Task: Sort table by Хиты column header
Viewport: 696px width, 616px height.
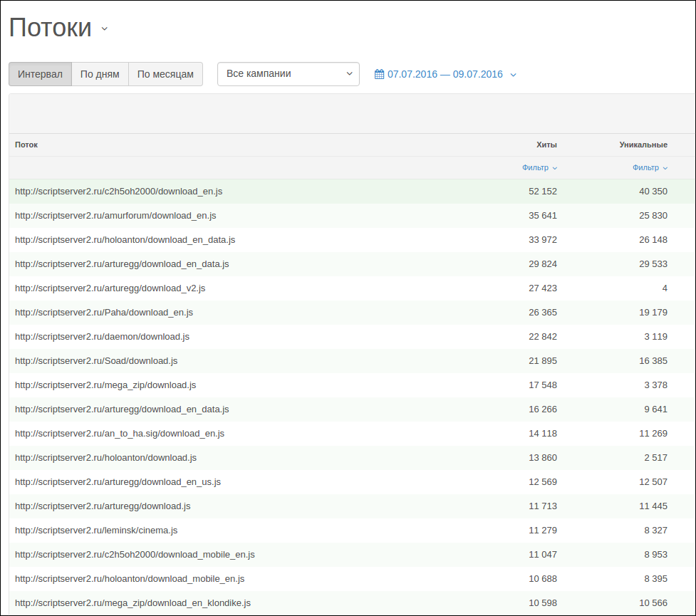Action: (x=546, y=145)
